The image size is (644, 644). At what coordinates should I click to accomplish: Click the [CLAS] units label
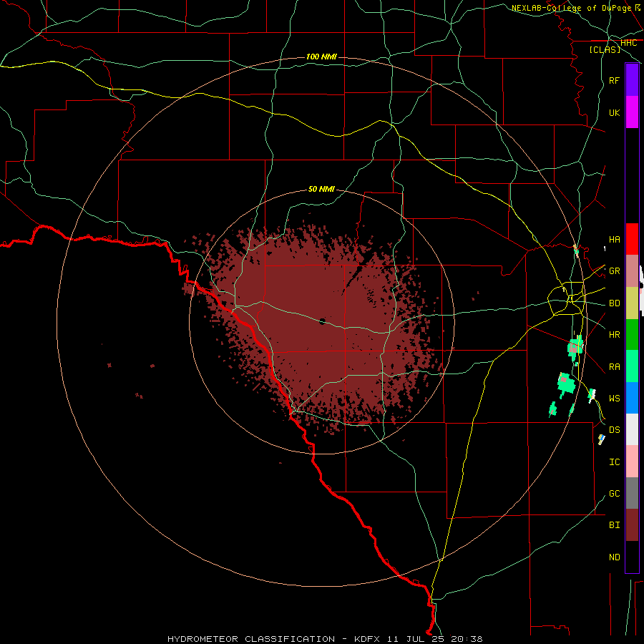605,49
